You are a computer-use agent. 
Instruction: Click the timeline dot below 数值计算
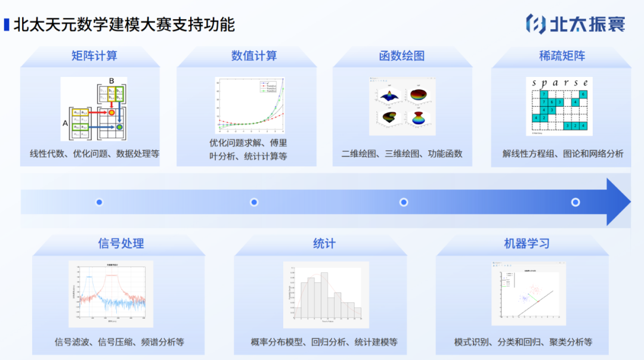pyautogui.click(x=254, y=202)
